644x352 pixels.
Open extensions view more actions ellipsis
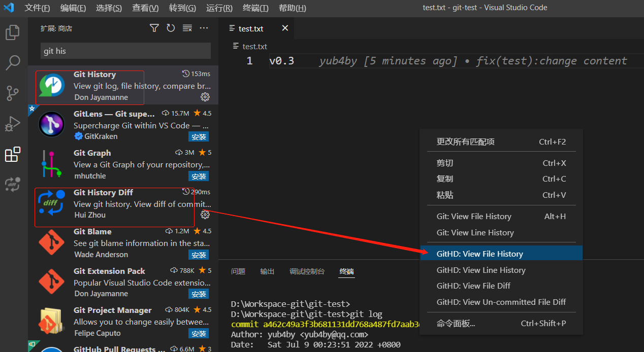click(x=204, y=28)
